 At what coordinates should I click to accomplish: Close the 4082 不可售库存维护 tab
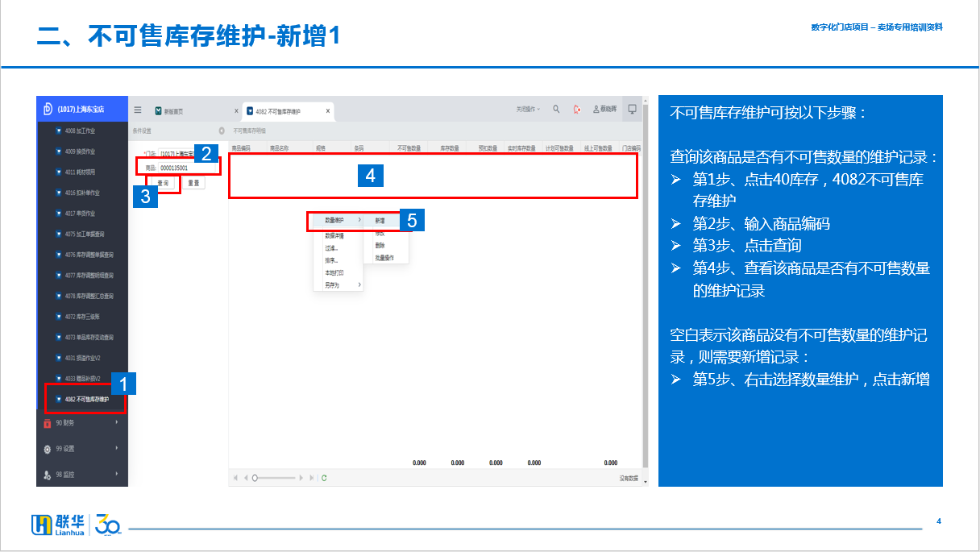(328, 110)
